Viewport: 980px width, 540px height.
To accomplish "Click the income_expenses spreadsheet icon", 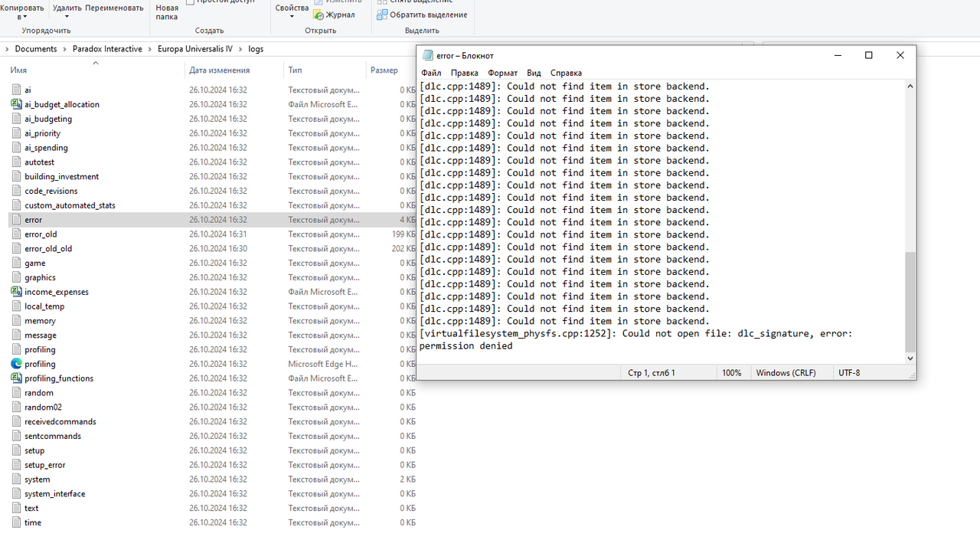I will (17, 292).
